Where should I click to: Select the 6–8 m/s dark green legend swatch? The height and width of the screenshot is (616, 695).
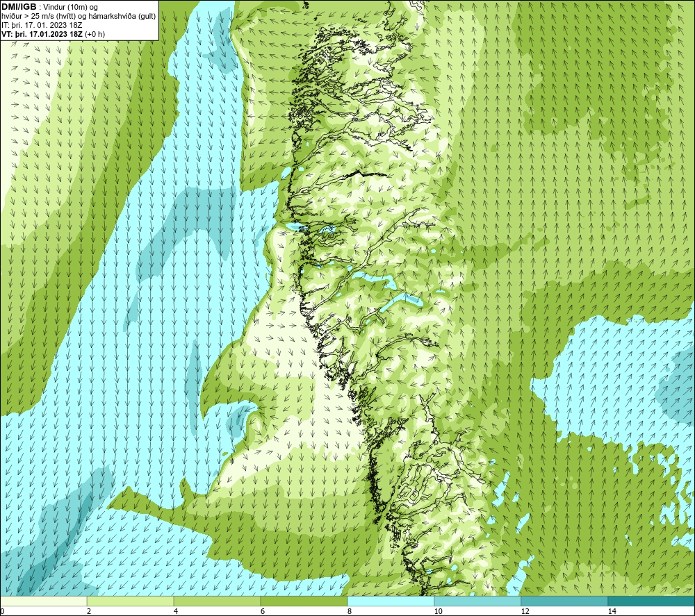coord(304,601)
